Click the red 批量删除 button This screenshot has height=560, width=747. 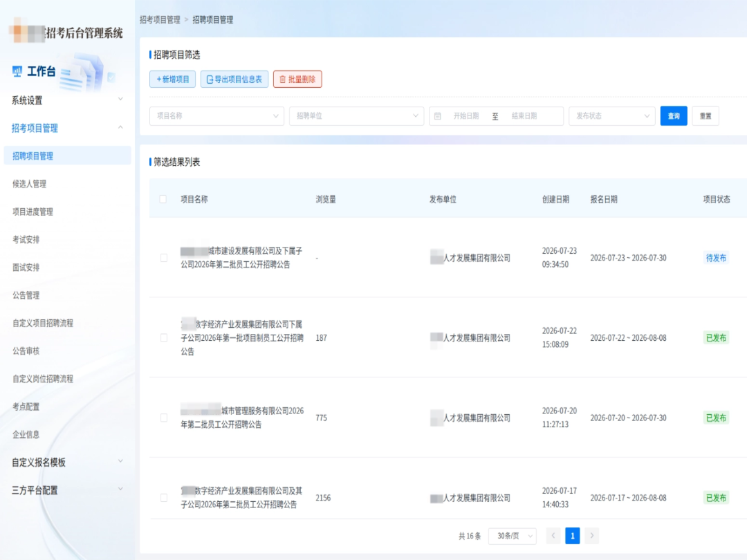coord(297,79)
